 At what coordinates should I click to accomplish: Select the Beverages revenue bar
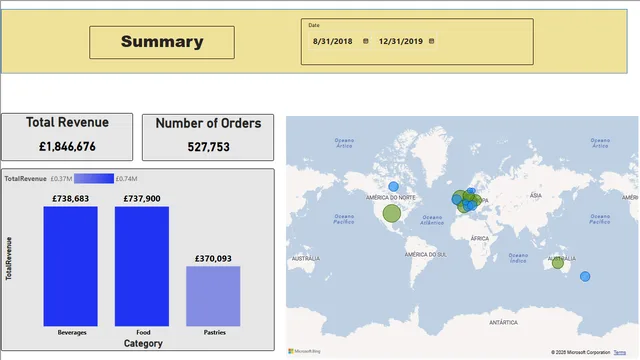point(71,266)
